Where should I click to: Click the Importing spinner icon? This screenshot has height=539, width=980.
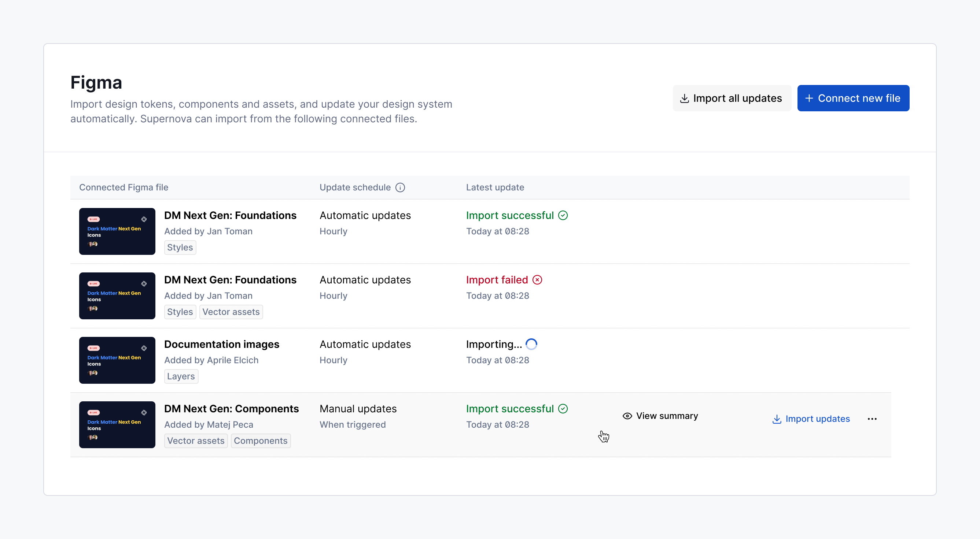531,345
